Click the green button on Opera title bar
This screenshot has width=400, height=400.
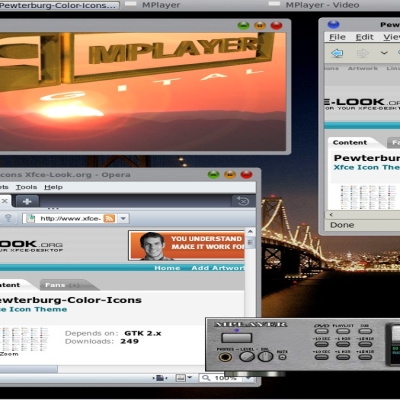(x=213, y=174)
